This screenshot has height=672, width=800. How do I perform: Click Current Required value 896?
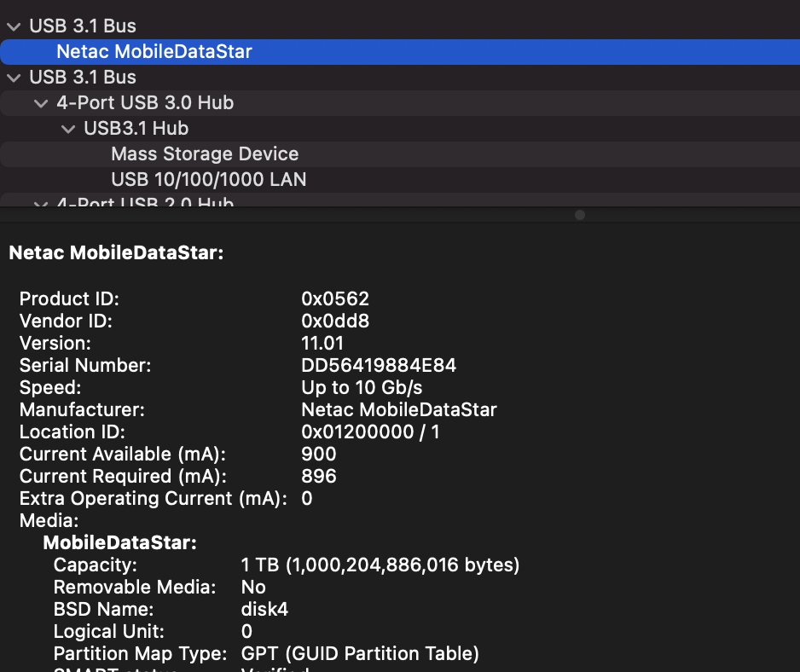coord(319,476)
